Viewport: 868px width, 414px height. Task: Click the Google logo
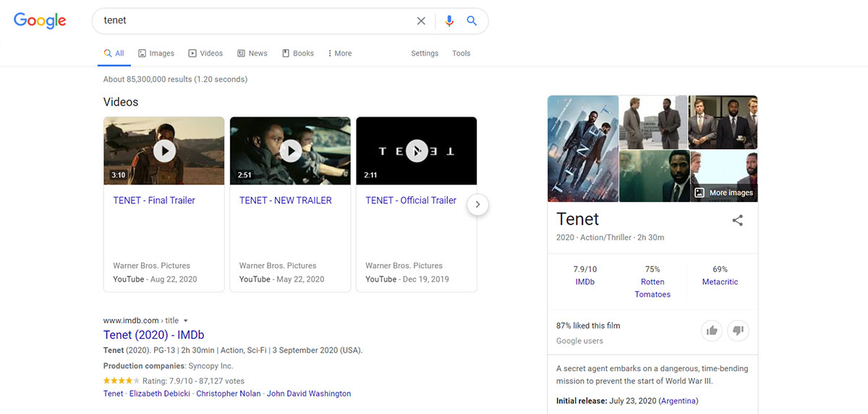point(40,21)
